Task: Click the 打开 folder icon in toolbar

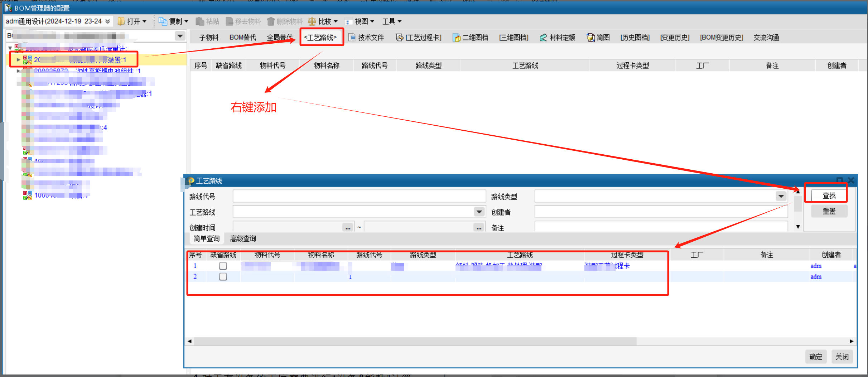Action: [121, 21]
